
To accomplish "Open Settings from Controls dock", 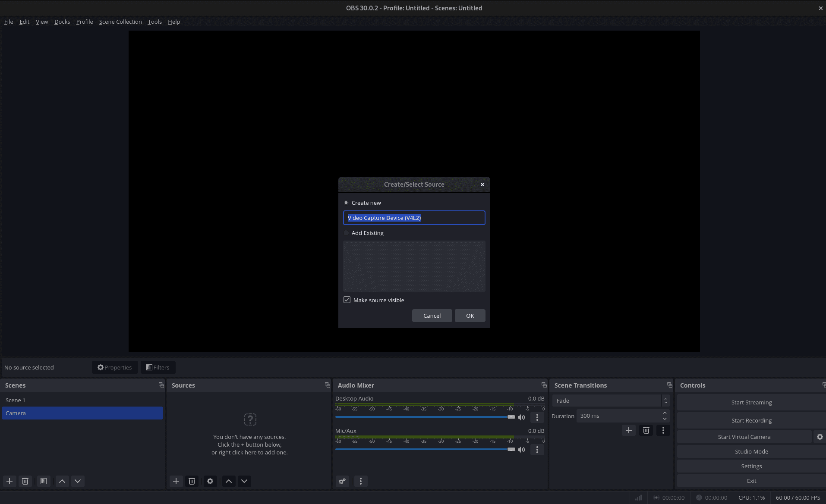I will (x=751, y=466).
